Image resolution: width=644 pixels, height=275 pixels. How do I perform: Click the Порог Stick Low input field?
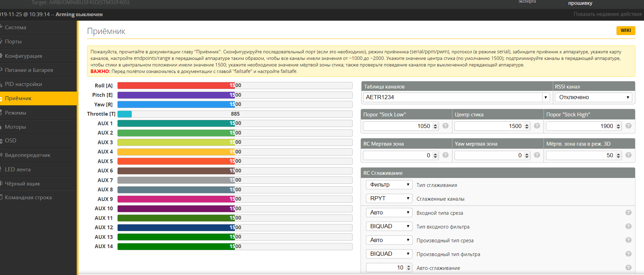tap(397, 126)
